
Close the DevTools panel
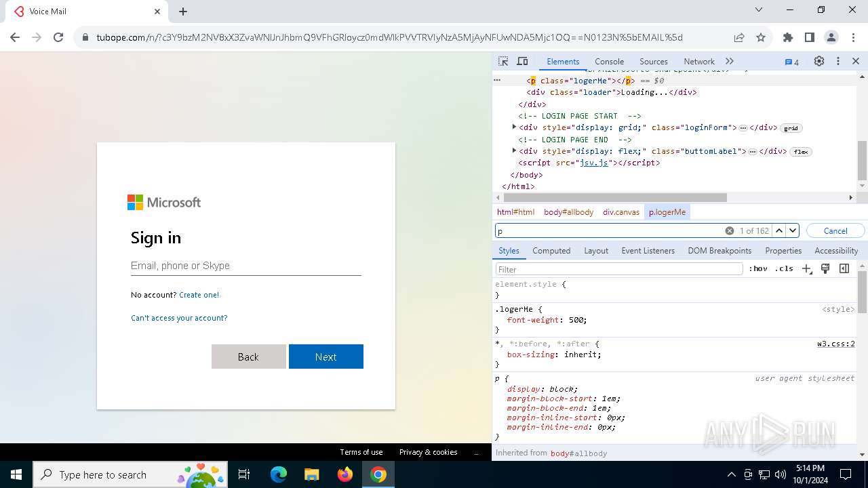pos(856,61)
